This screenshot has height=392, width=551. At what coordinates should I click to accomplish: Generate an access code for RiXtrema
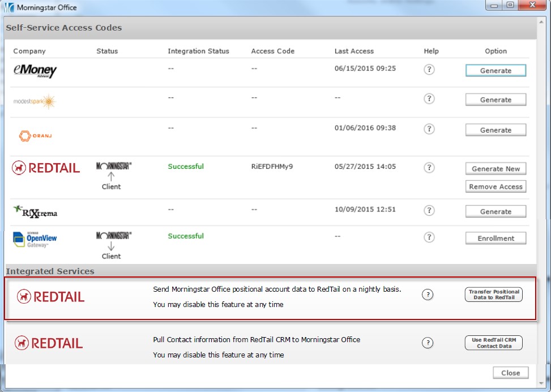click(x=496, y=212)
